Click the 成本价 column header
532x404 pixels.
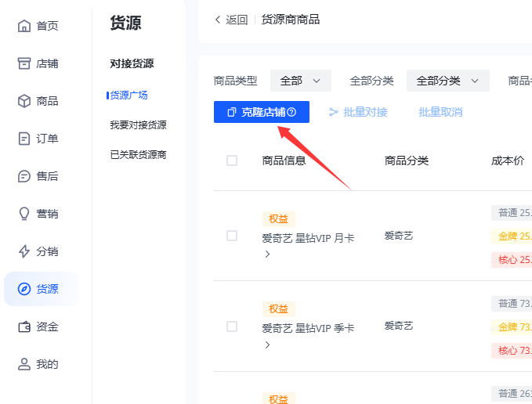(x=508, y=161)
